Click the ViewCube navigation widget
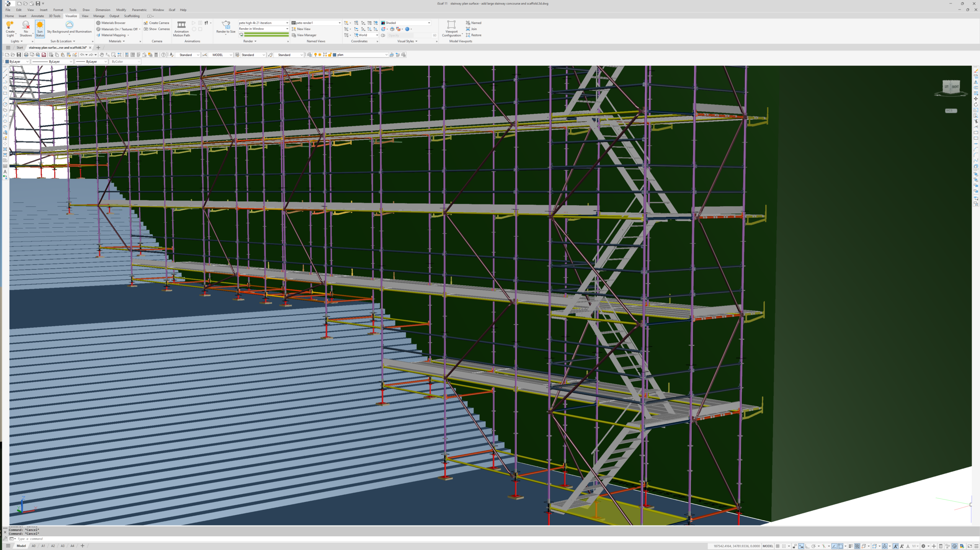 coord(951,87)
